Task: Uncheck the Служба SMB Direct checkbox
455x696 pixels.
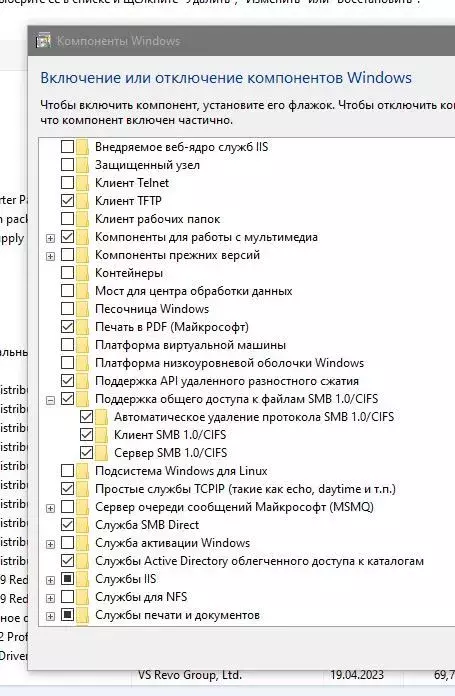Action: click(x=67, y=525)
